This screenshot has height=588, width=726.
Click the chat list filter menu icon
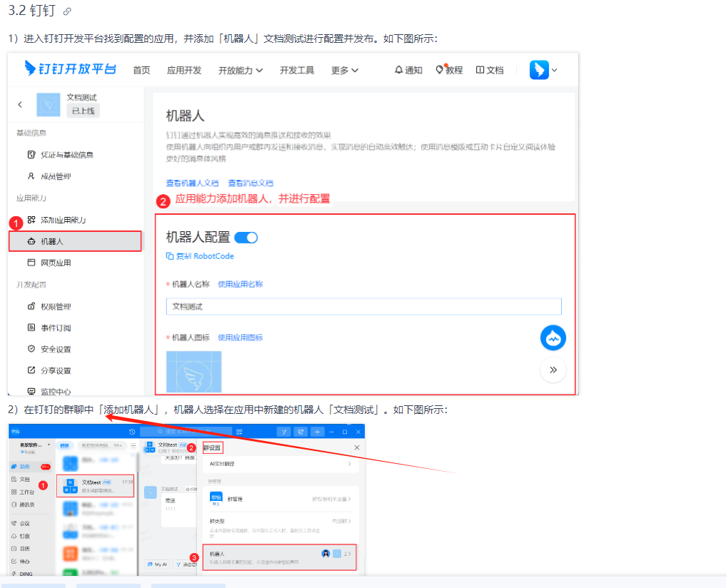tap(133, 445)
